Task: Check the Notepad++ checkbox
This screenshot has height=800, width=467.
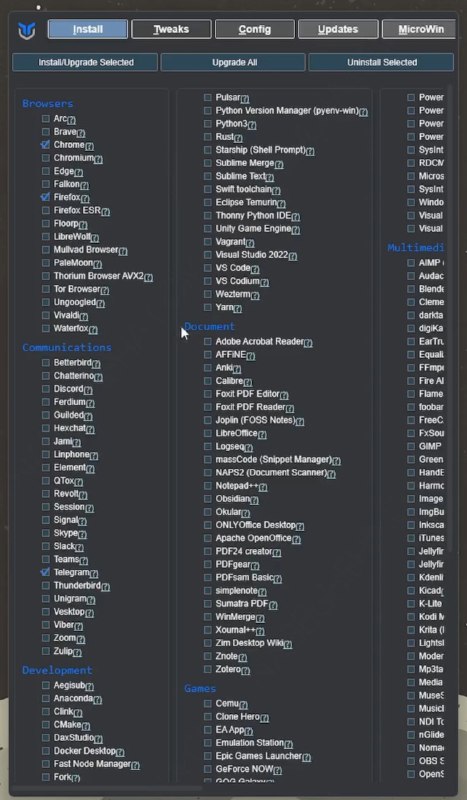Action: pyautogui.click(x=207, y=486)
